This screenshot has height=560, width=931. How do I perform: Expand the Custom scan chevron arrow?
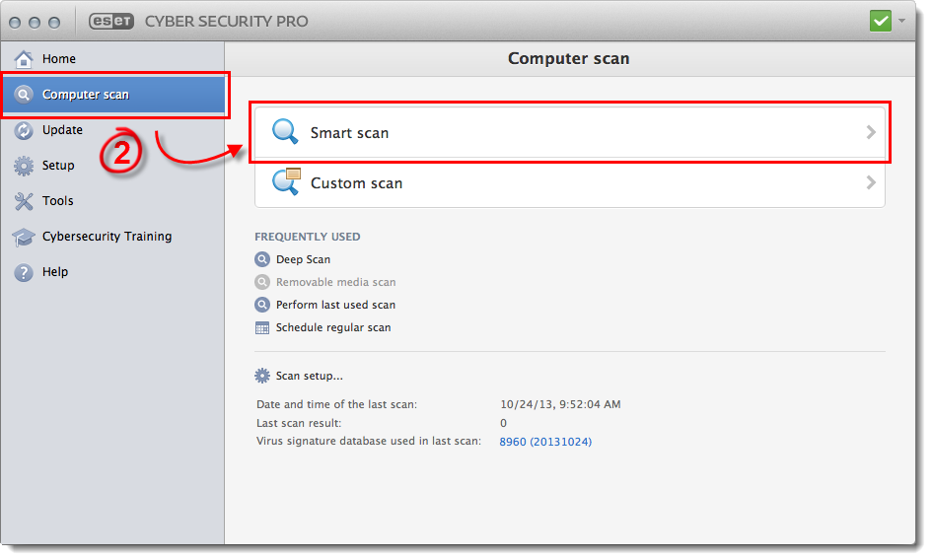pyautogui.click(x=871, y=182)
